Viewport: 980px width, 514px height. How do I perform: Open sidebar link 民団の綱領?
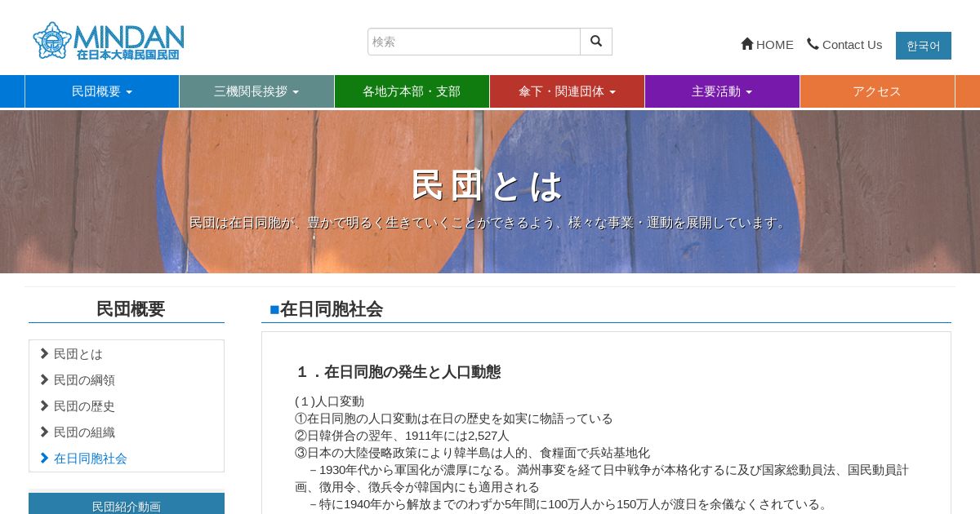click(x=84, y=380)
